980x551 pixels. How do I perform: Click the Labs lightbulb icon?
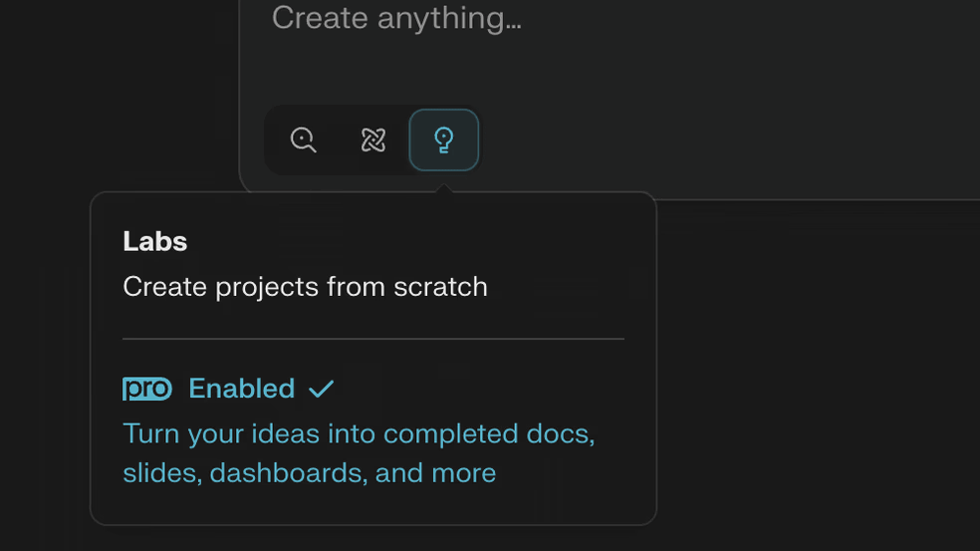(444, 139)
